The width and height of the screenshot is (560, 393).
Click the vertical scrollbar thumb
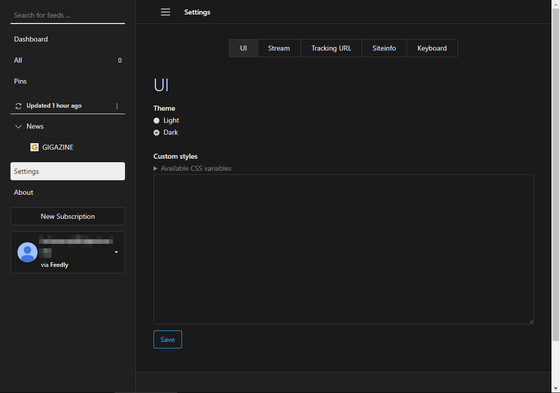coord(556,174)
